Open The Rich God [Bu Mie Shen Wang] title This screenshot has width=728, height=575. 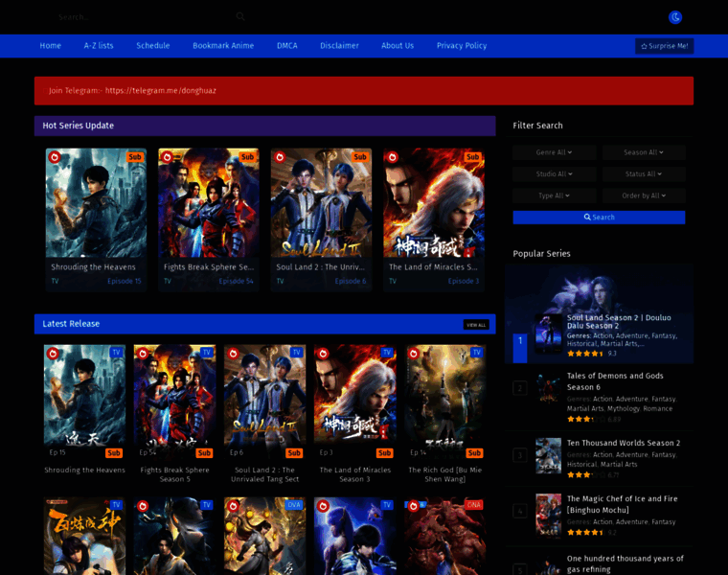point(444,474)
